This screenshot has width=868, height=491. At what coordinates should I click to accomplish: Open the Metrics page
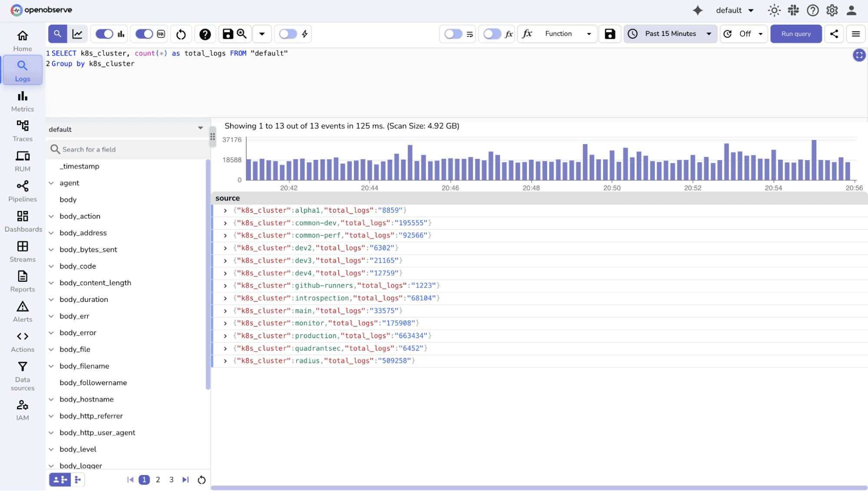click(x=22, y=101)
